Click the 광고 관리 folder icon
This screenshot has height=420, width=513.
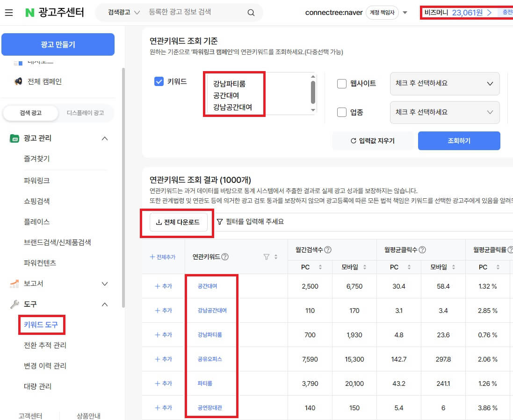[14, 138]
